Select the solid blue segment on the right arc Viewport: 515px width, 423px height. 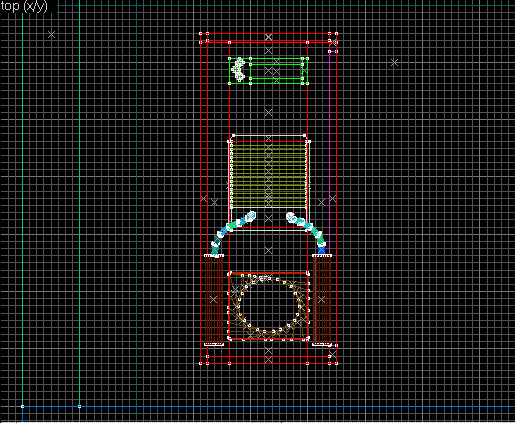click(321, 250)
